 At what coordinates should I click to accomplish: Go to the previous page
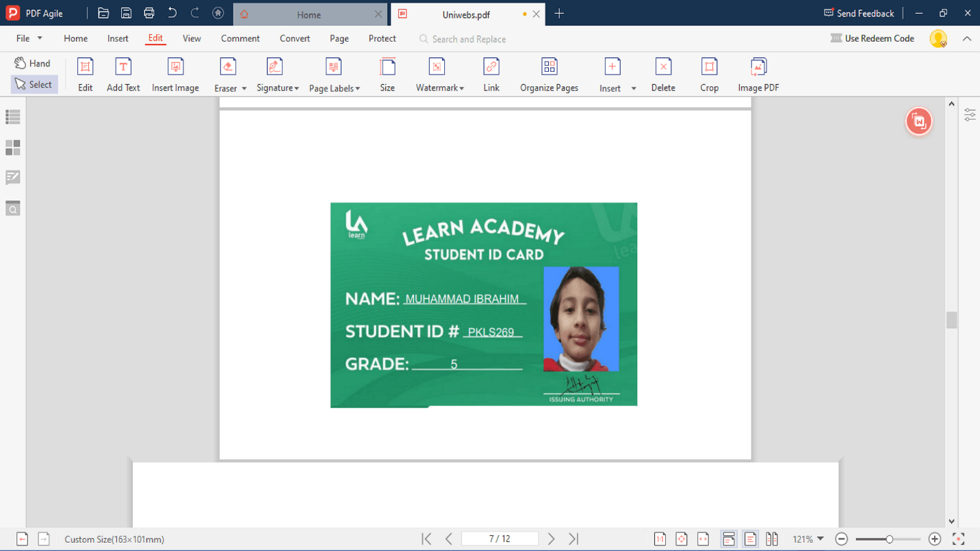click(x=449, y=539)
